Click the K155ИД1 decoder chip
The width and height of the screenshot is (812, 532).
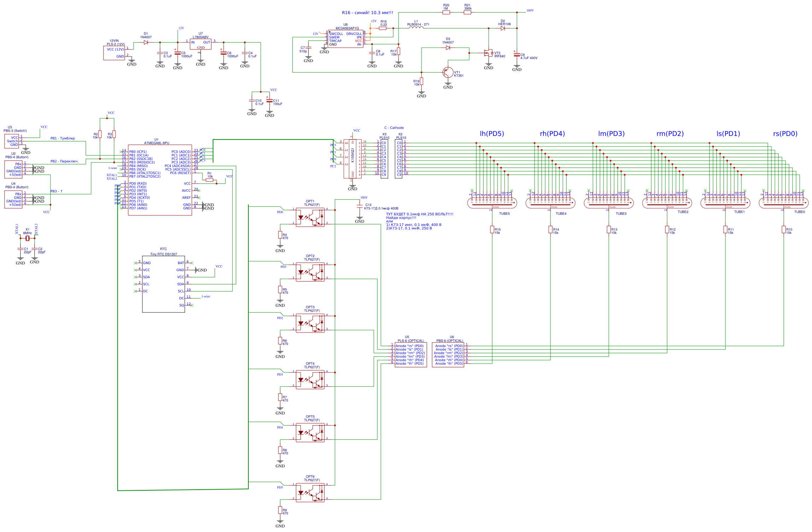tap(352, 159)
